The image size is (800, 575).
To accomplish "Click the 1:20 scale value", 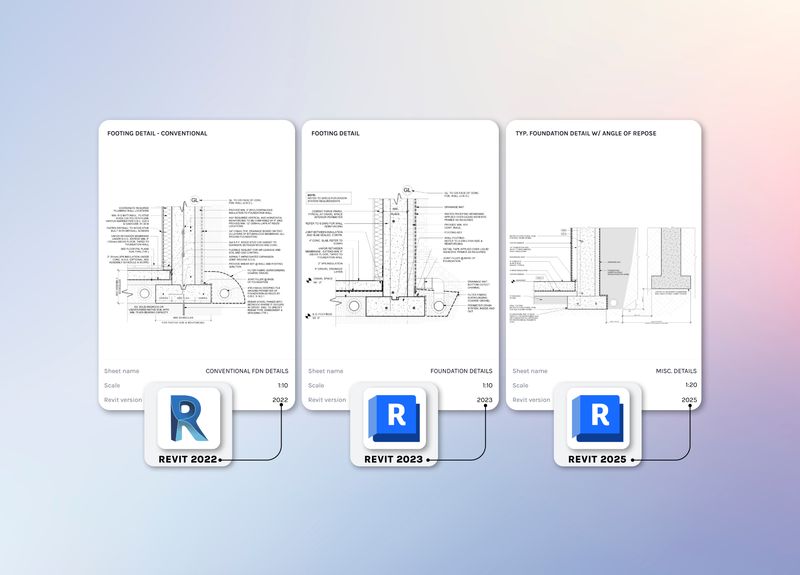I will (x=691, y=385).
